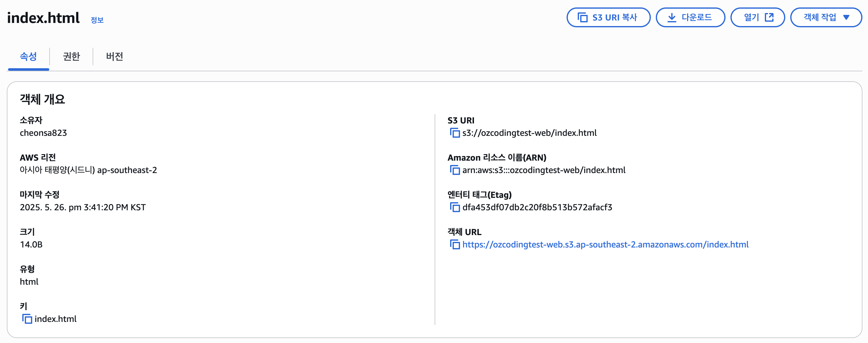868x343 pixels.
Task: Select the 속성 tab
Action: click(28, 56)
